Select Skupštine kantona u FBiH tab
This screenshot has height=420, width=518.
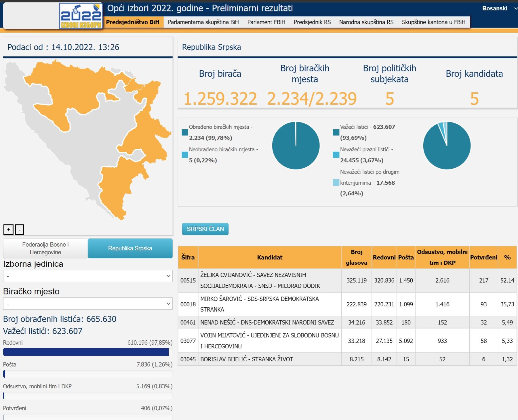coord(433,22)
